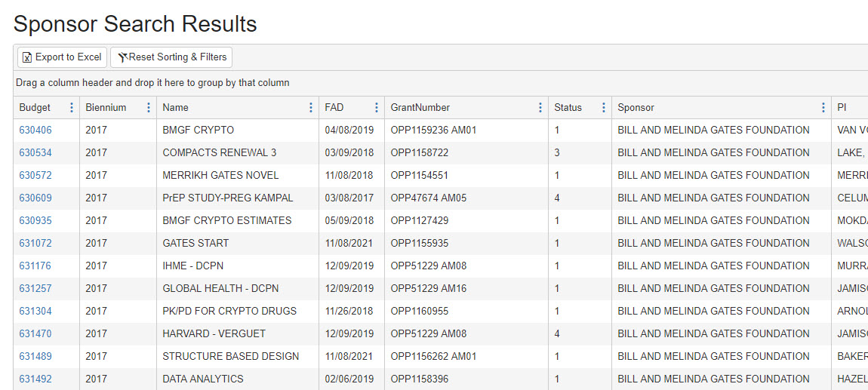
Task: Click FAD date '03/09/2018'
Action: (x=349, y=152)
